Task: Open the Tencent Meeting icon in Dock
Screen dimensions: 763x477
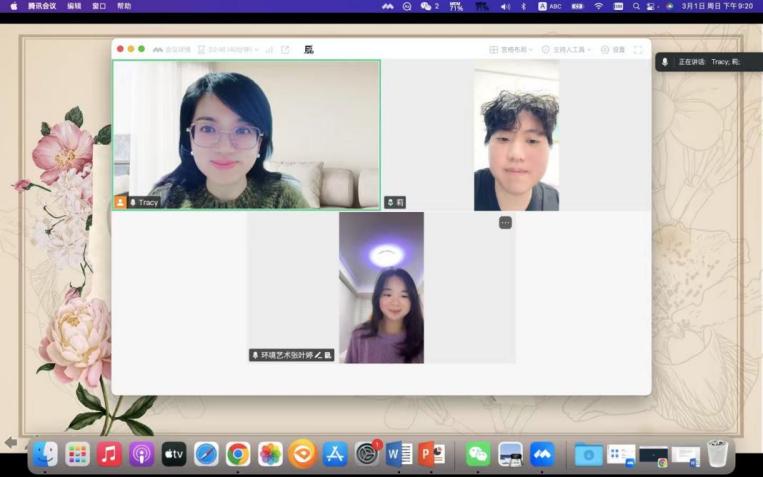Action: (x=542, y=455)
